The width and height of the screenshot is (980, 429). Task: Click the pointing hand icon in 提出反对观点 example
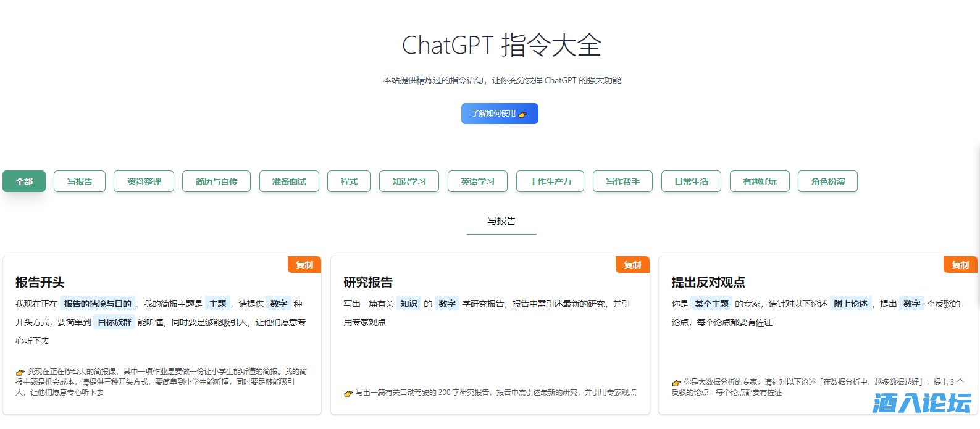click(x=676, y=383)
